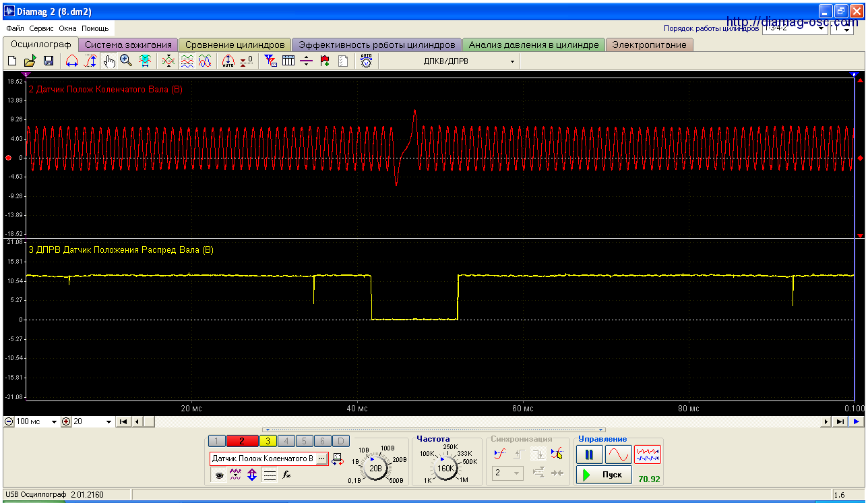Viewport: 868px width, 503px height.
Task: Jump to the end of the recording
Action: point(840,421)
